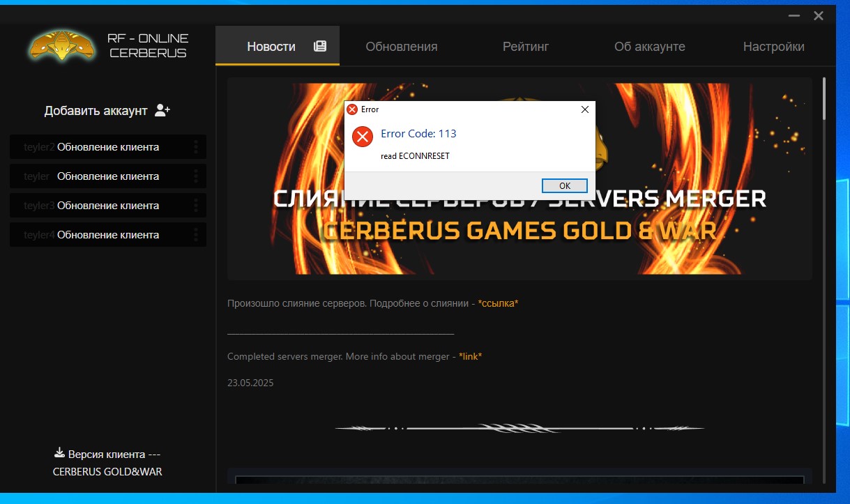
Task: Close the Error dialog with X
Action: coord(584,109)
